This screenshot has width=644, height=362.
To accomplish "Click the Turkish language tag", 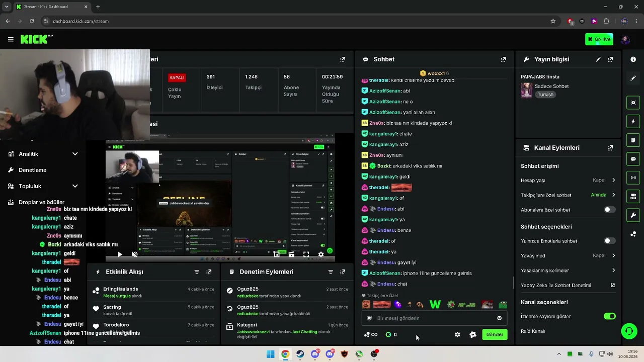I will coord(545,95).
